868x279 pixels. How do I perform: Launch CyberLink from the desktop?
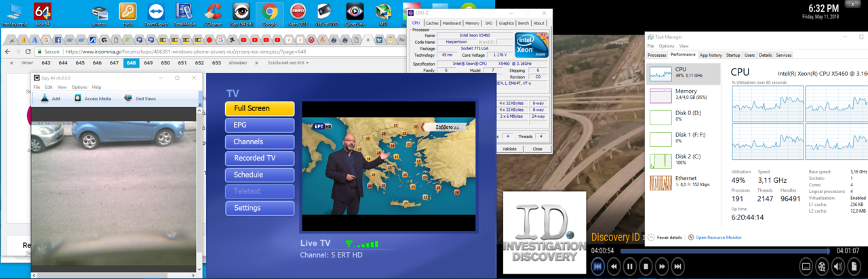(x=355, y=14)
